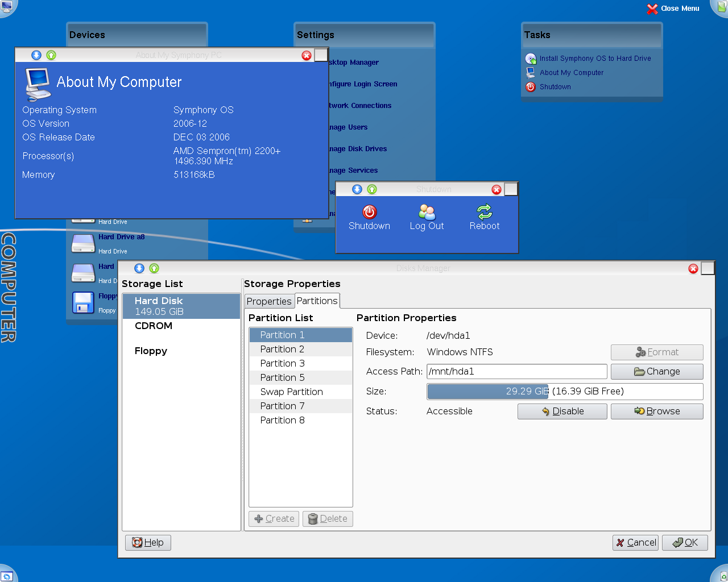Click green up-arrow icon in Disks Manager titlebar

154,268
